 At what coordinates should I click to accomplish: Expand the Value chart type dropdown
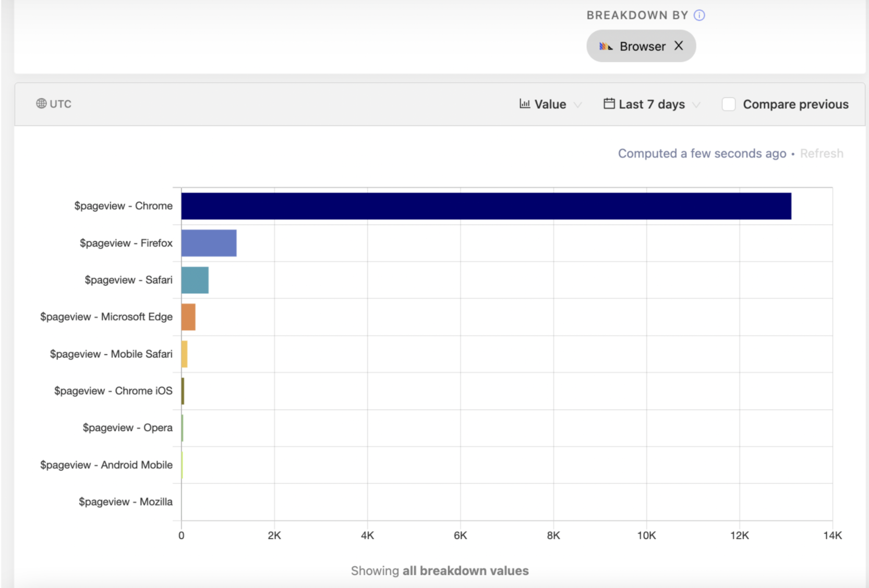tap(577, 105)
